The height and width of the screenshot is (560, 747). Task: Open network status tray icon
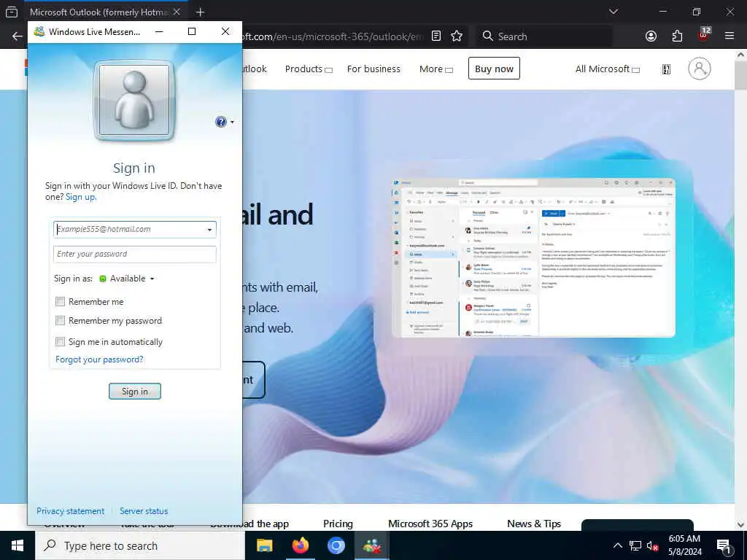pos(635,545)
